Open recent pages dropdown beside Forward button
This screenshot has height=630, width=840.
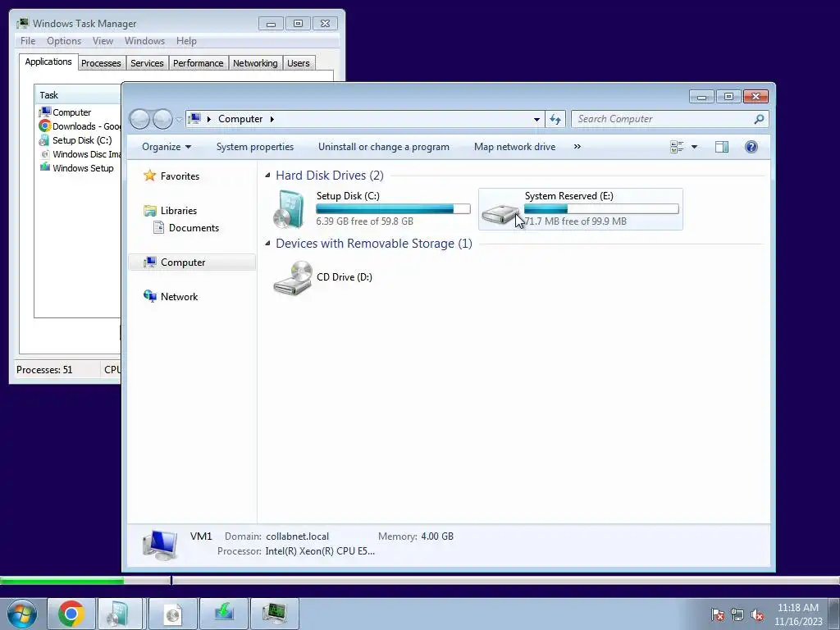tap(178, 120)
